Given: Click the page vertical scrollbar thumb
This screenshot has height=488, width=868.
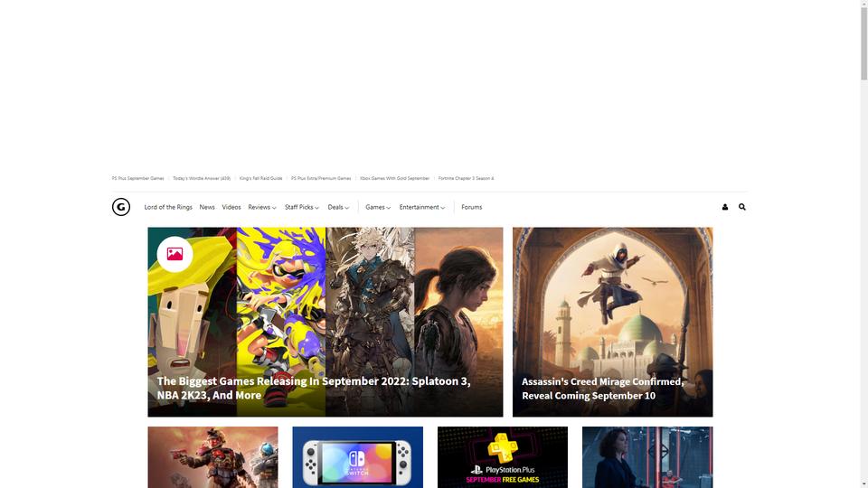Looking at the screenshot, I should (863, 43).
